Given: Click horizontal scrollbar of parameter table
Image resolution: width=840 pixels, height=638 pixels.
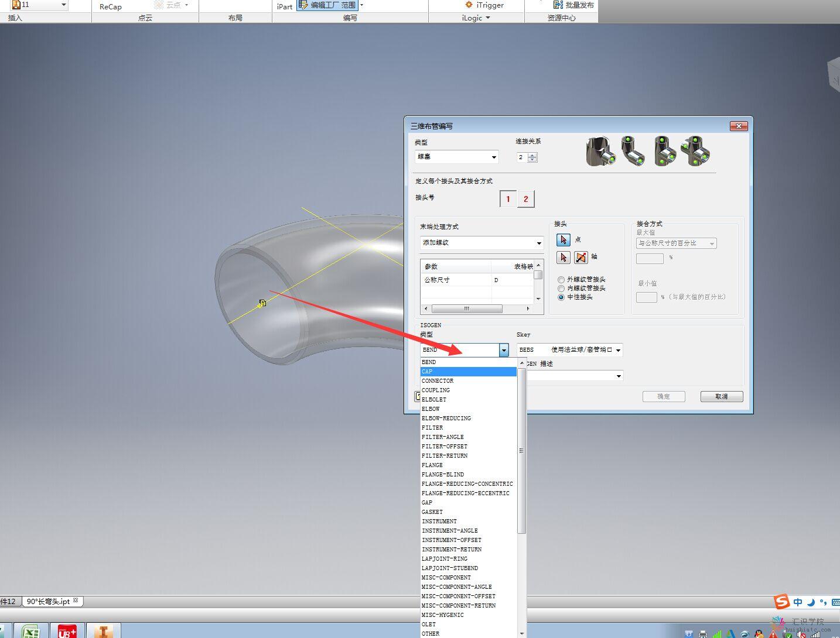Looking at the screenshot, I should (x=467, y=308).
